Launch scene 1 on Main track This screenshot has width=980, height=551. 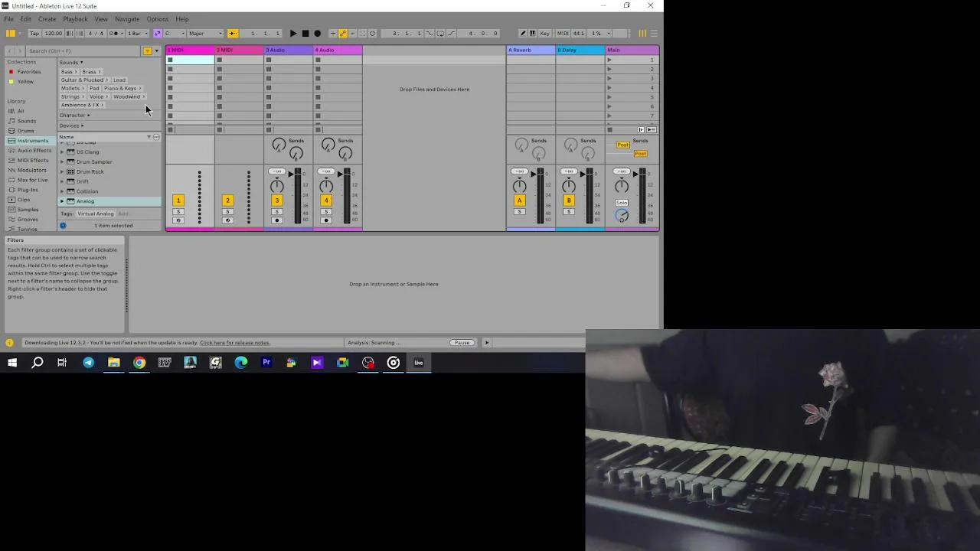pyautogui.click(x=609, y=60)
